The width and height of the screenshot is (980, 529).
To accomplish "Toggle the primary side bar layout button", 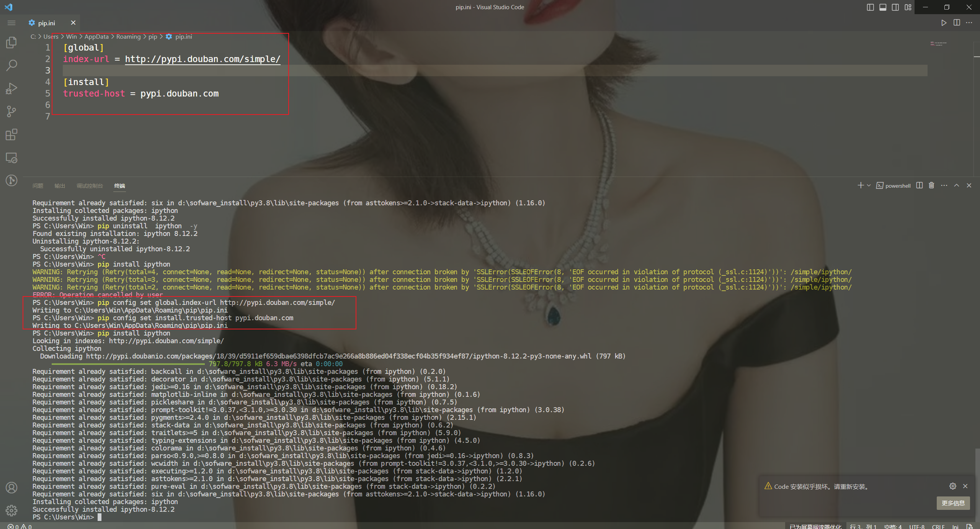I will tap(870, 7).
